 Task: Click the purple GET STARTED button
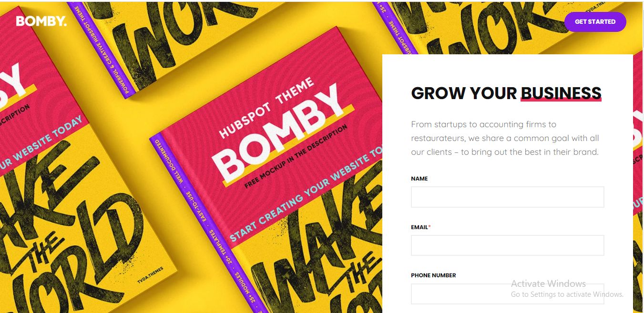[595, 22]
